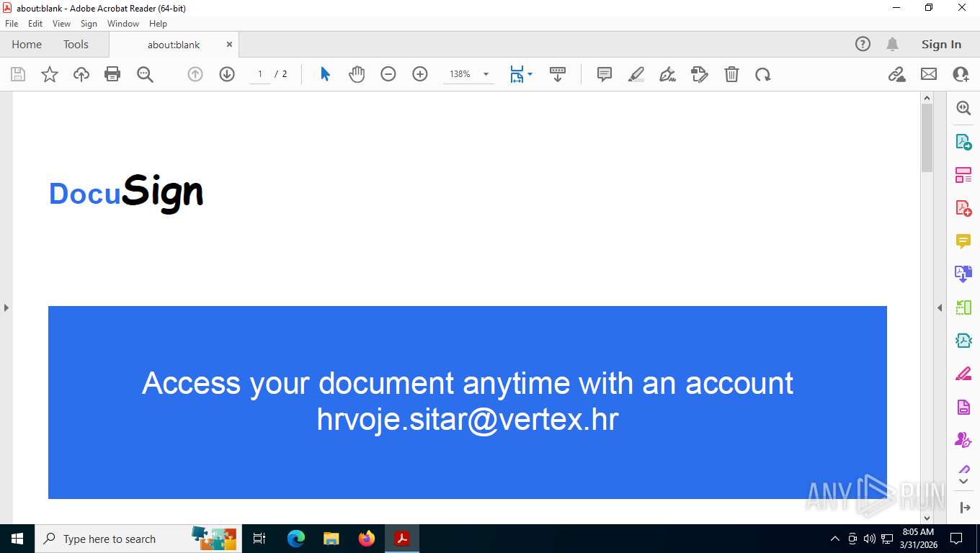Go to previous page arrow

[x=195, y=74]
